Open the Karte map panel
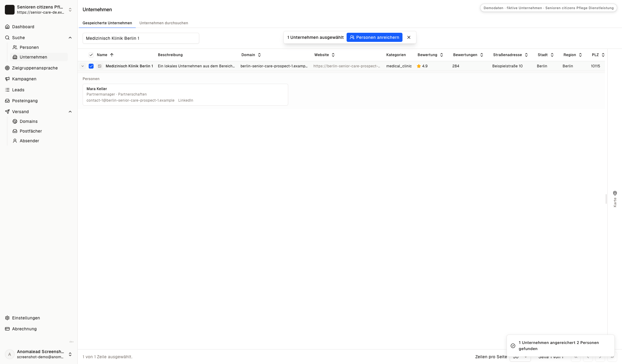Image resolution: width=622 pixels, height=364 pixels. click(x=615, y=199)
